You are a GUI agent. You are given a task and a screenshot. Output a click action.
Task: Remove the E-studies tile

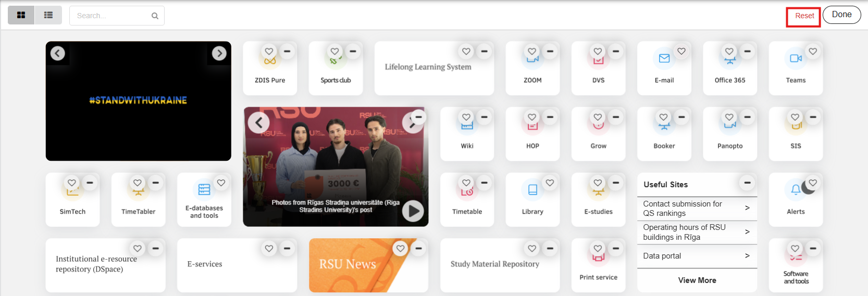click(x=616, y=183)
